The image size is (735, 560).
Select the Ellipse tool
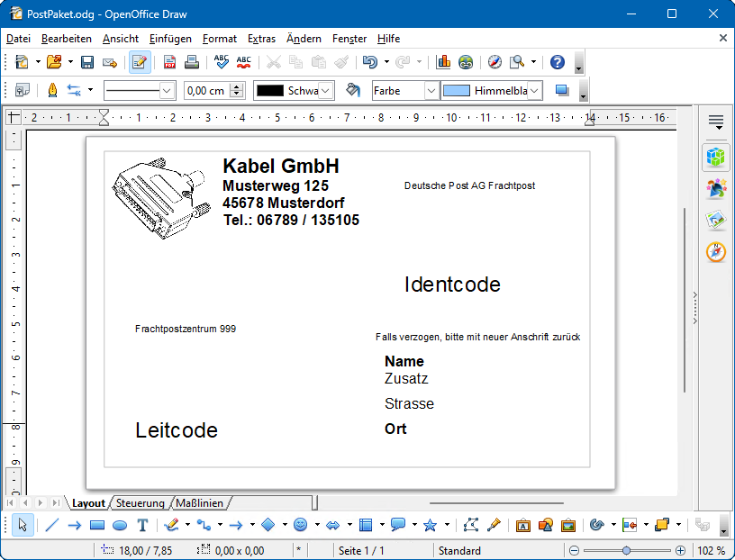click(x=119, y=525)
